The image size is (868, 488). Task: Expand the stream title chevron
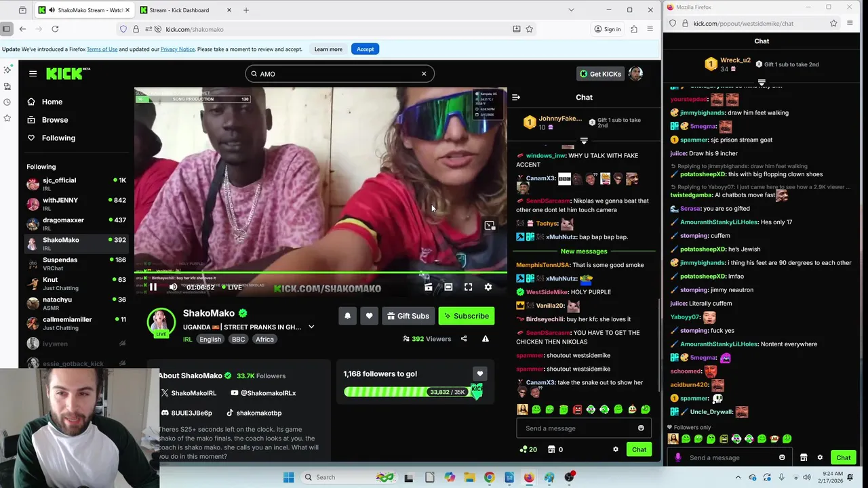(311, 327)
